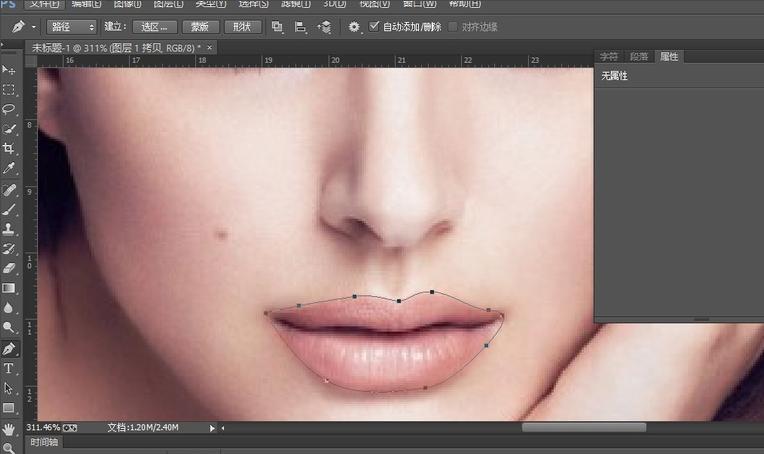Open the 路径 mode dropdown
This screenshot has width=764, height=454.
tap(72, 27)
